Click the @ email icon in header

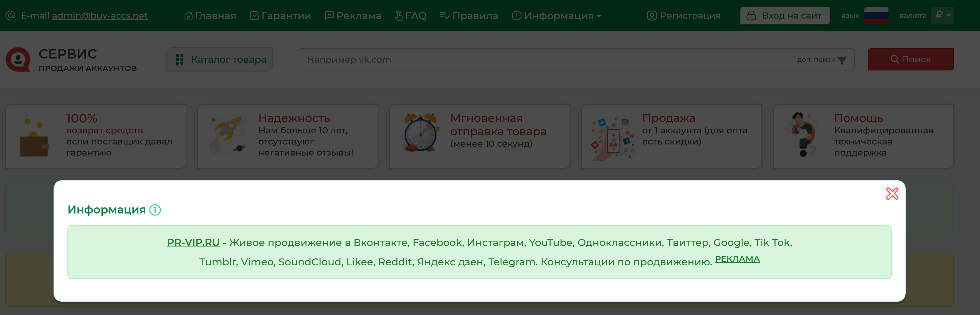click(10, 16)
